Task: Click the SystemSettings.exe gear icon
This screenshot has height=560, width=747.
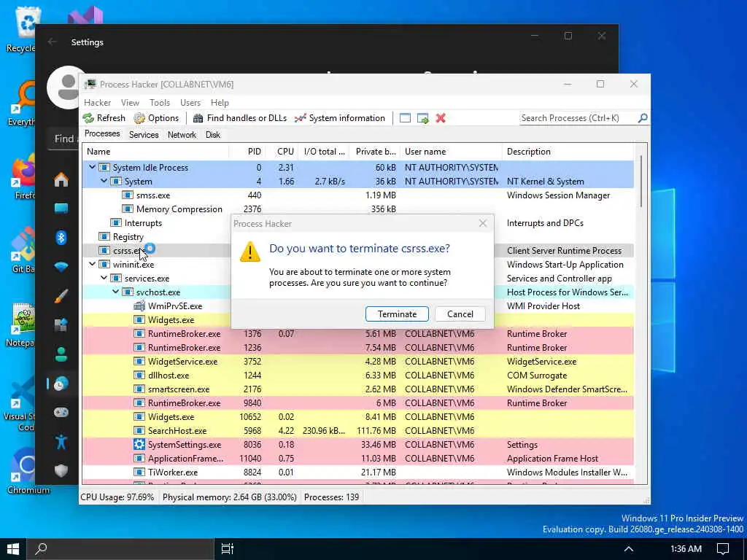Action: click(139, 444)
